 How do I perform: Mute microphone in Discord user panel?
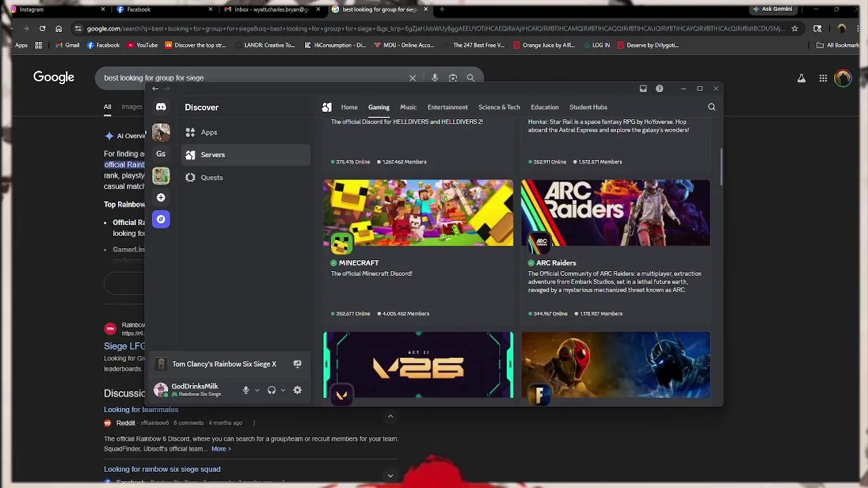[245, 390]
